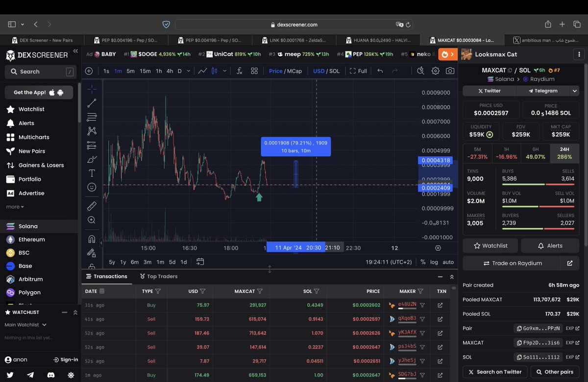Click the Trade on Raydium button

click(x=512, y=263)
